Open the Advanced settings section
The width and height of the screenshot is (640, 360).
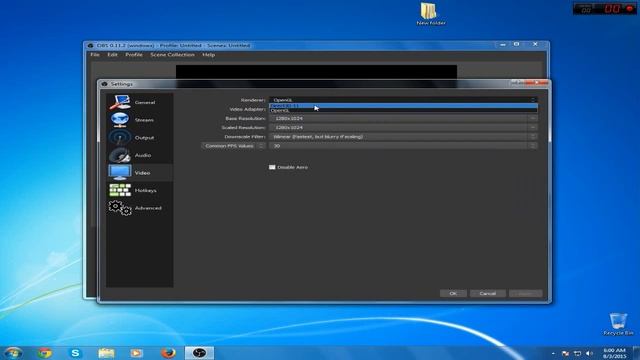pyautogui.click(x=140, y=208)
